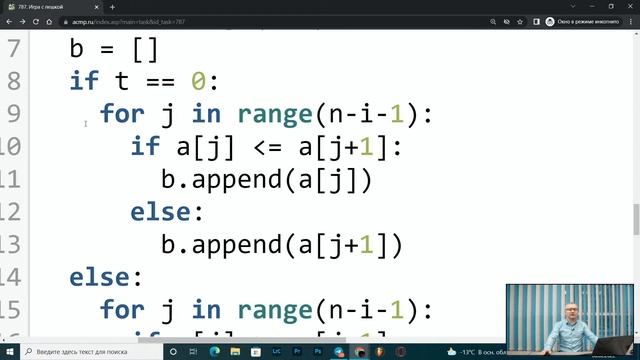Image resolution: width=640 pixels, height=360 pixels.
Task: Click the 'else:' on line 14
Action: [x=106, y=277]
